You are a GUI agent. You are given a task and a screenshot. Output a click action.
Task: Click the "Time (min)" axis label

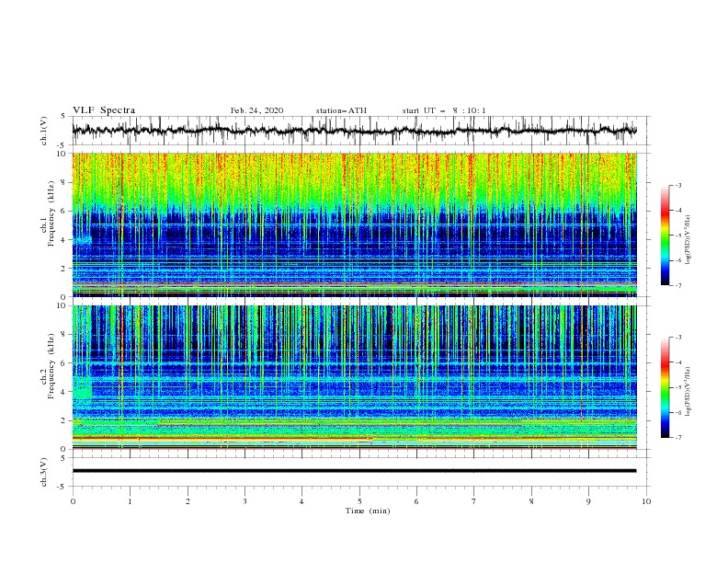coord(368,511)
